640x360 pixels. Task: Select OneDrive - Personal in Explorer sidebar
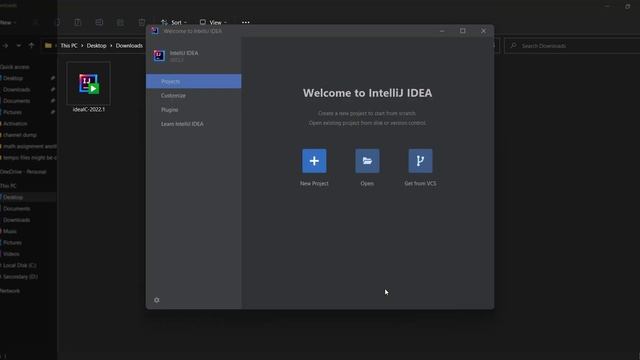click(23, 172)
